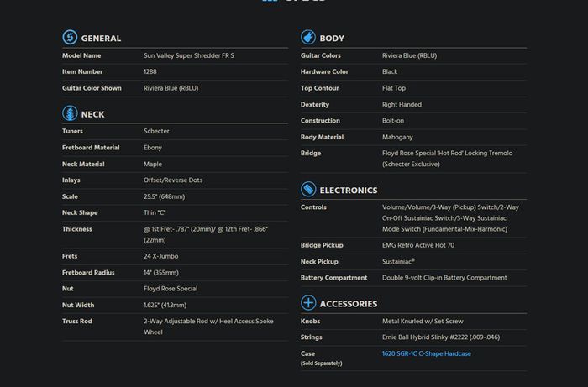Click the EMG Retro Active Hot 70 value
The width and height of the screenshot is (588, 387).
[418, 245]
